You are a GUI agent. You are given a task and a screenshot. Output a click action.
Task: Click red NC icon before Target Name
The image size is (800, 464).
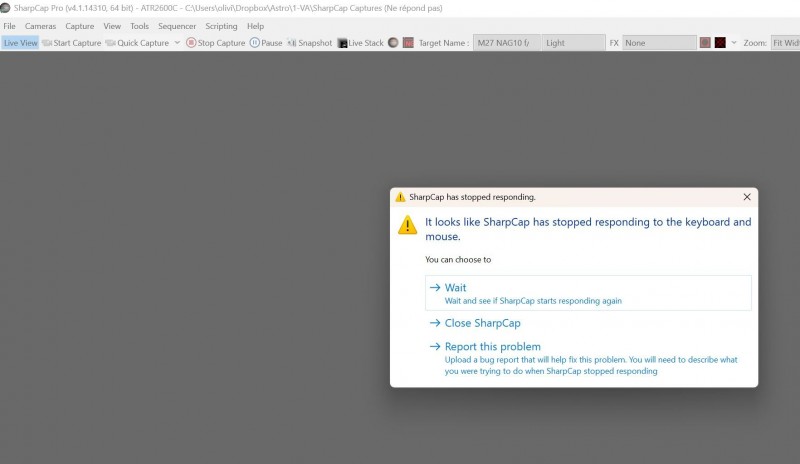(x=408, y=43)
